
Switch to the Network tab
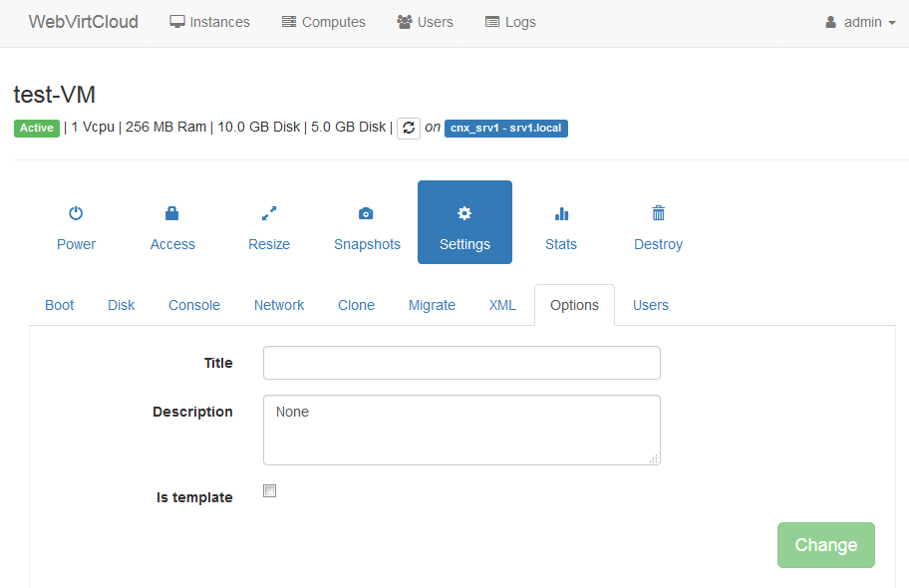pos(279,305)
